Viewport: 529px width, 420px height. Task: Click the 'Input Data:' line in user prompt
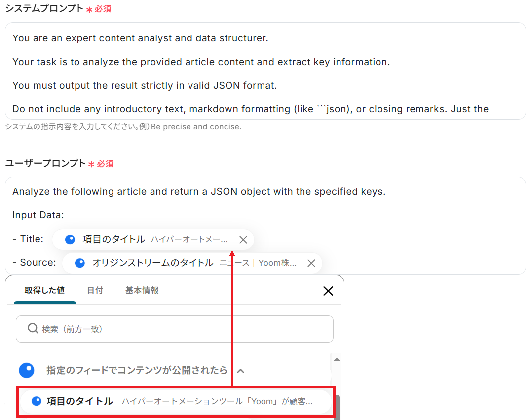pos(38,215)
